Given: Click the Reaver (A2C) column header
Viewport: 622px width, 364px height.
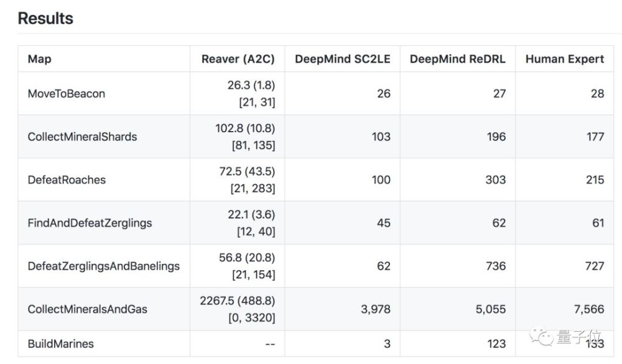Looking at the screenshot, I should tap(238, 59).
